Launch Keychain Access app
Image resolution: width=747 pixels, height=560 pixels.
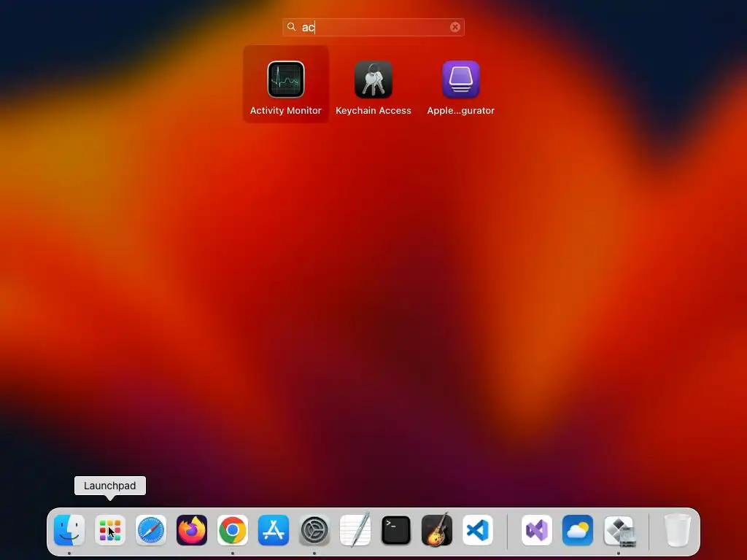373,79
